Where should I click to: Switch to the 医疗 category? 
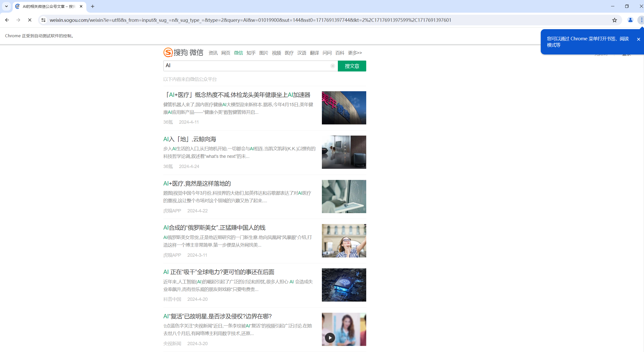coord(289,53)
